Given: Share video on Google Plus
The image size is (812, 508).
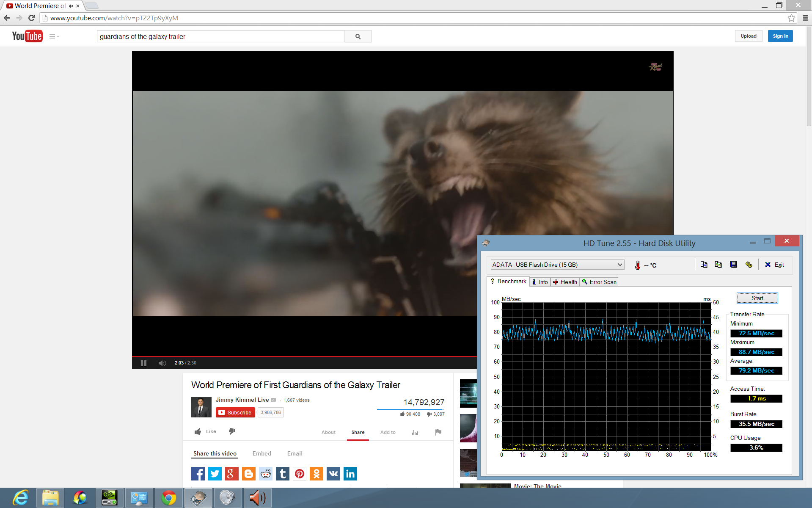Looking at the screenshot, I should pyautogui.click(x=232, y=474).
